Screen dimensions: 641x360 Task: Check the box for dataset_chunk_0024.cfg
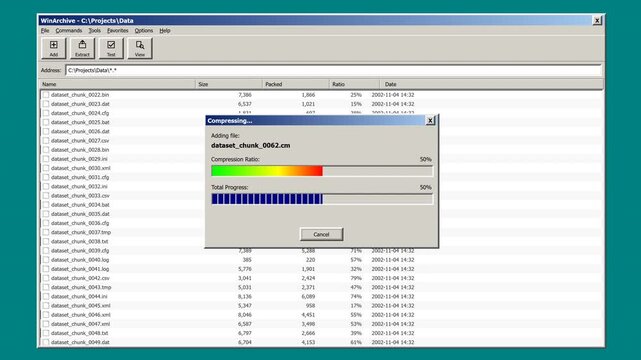(x=46, y=113)
